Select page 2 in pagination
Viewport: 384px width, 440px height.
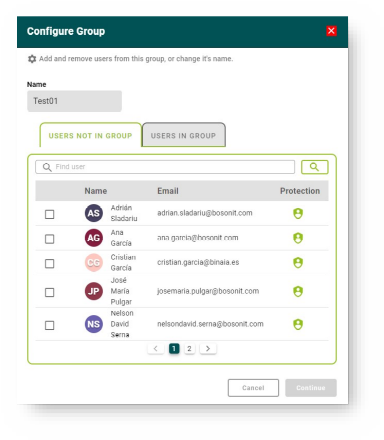click(x=189, y=349)
